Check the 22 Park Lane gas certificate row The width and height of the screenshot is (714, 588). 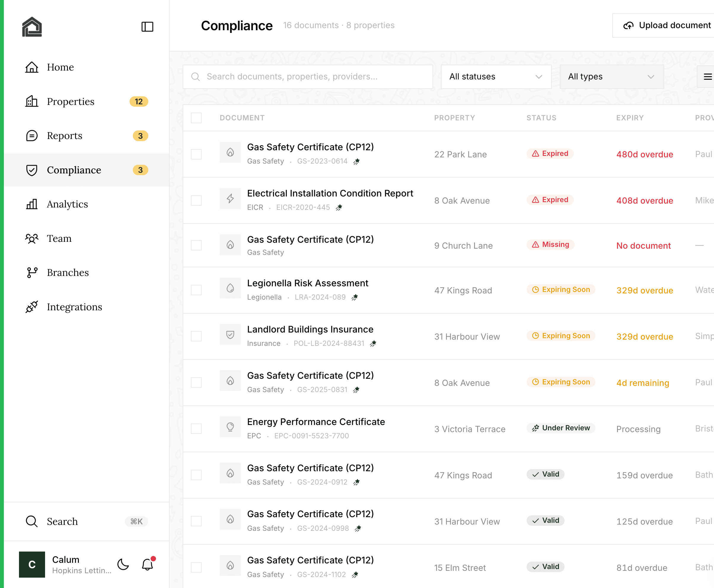pos(196,154)
